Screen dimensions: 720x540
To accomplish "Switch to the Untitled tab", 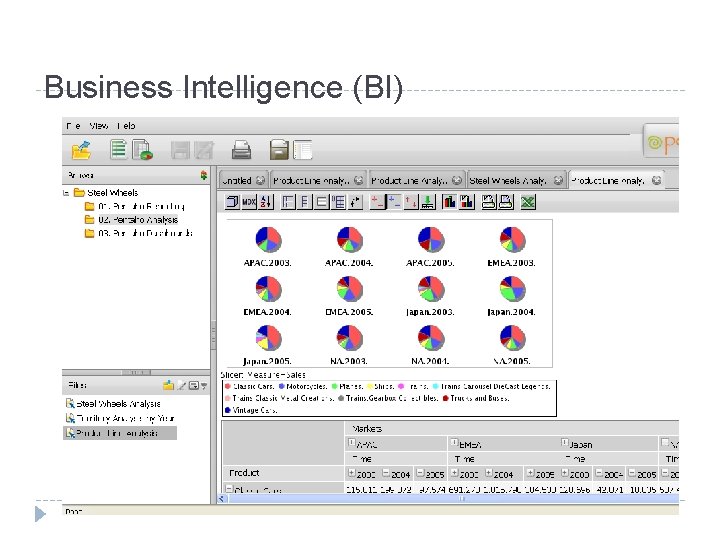I will (243, 180).
